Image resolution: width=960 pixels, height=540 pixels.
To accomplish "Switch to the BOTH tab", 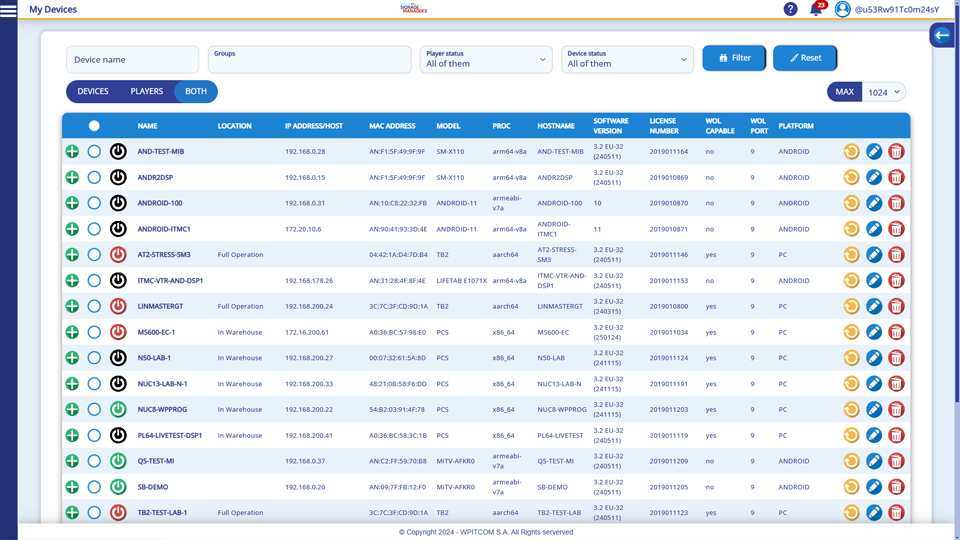I will 196,91.
